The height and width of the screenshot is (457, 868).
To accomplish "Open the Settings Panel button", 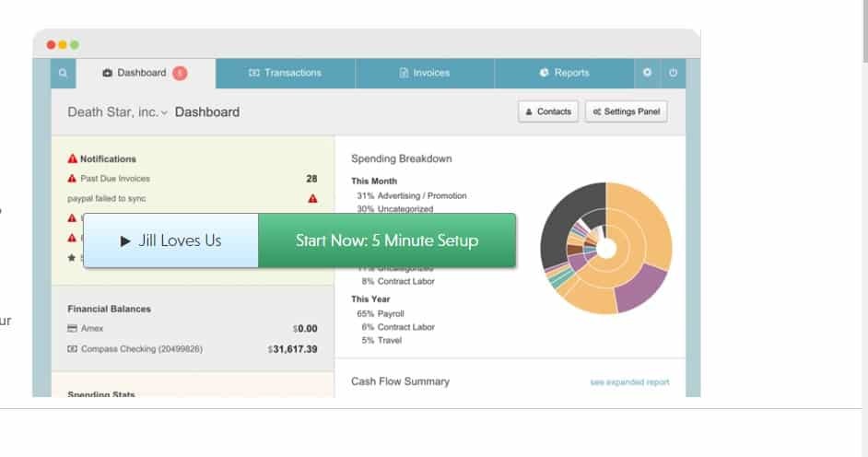I will [x=627, y=111].
